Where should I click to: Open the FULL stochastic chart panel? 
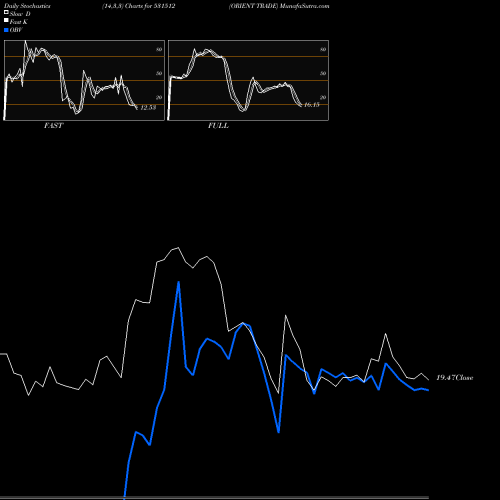point(248,80)
